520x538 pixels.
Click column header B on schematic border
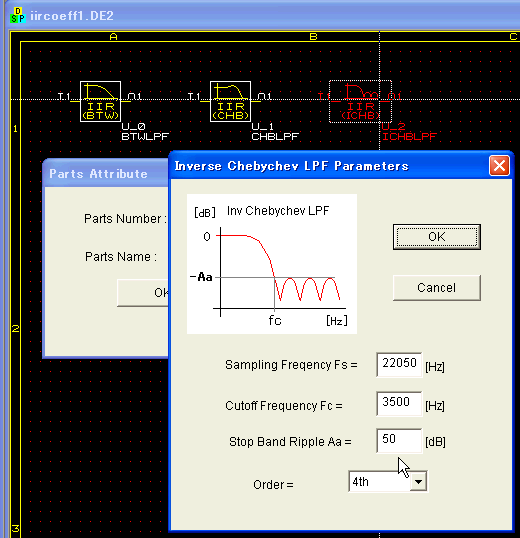point(313,36)
